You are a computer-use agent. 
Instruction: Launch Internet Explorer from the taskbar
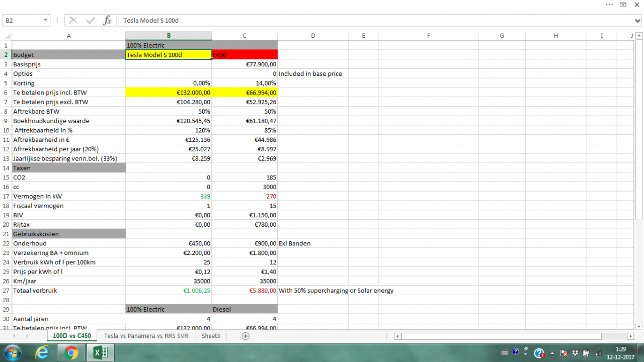tap(42, 353)
